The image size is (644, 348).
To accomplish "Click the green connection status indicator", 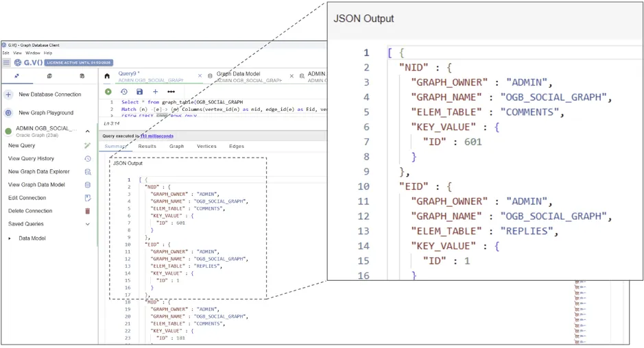I will 8,132.
